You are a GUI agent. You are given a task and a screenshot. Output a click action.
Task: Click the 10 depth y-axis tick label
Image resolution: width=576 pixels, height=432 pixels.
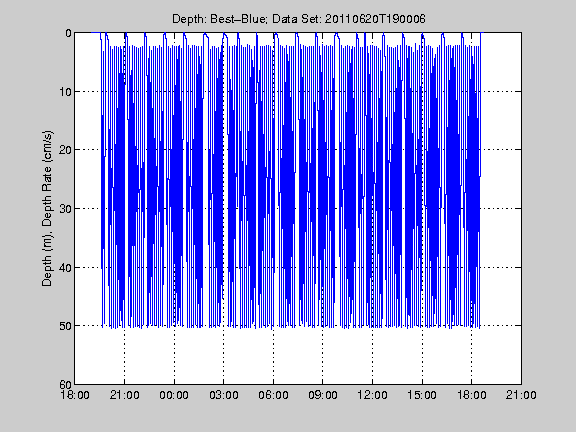[65, 91]
